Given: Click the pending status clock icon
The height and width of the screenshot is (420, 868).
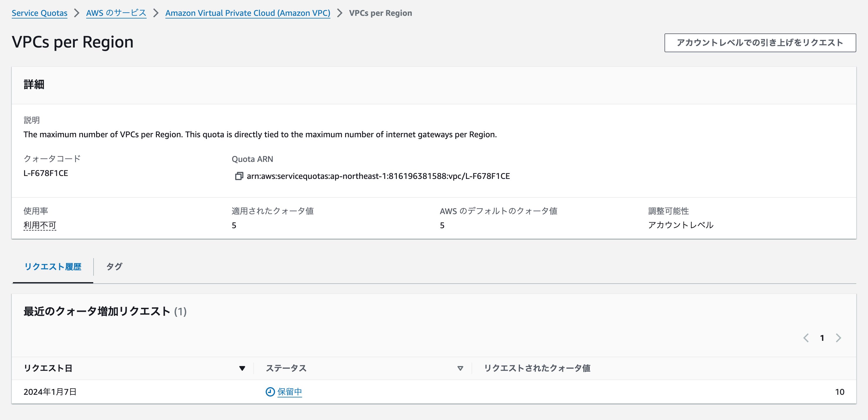Looking at the screenshot, I should 270,392.
